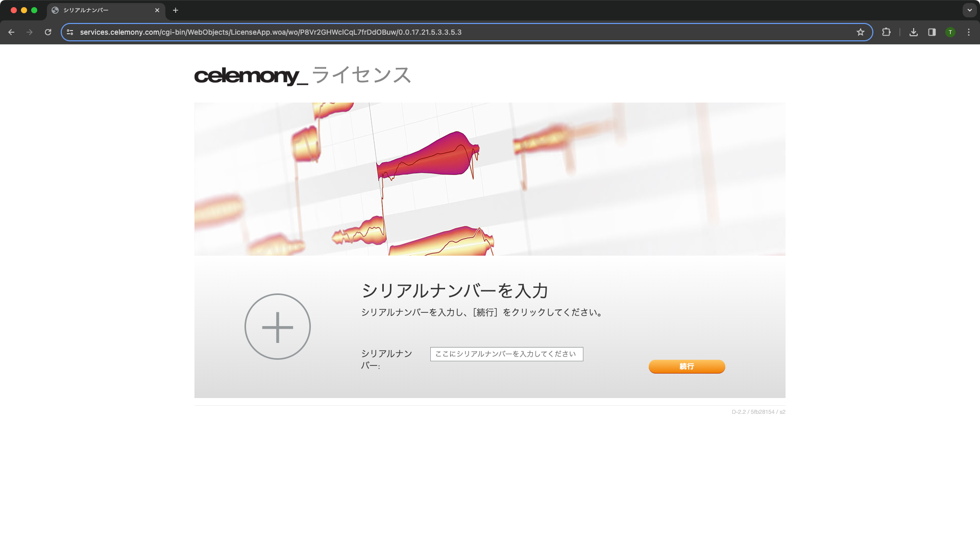Open a new tab with the plus icon
980x545 pixels.
point(176,10)
